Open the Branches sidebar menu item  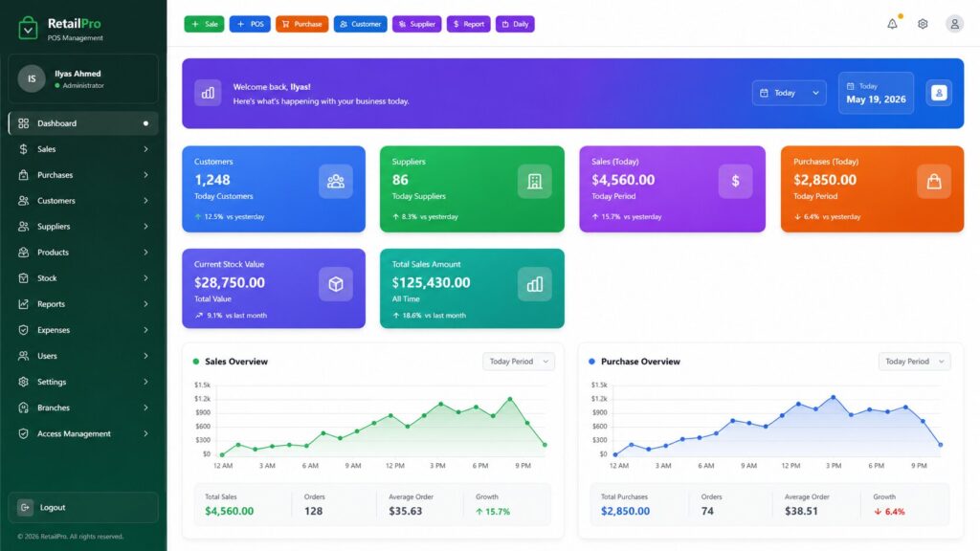coord(83,408)
